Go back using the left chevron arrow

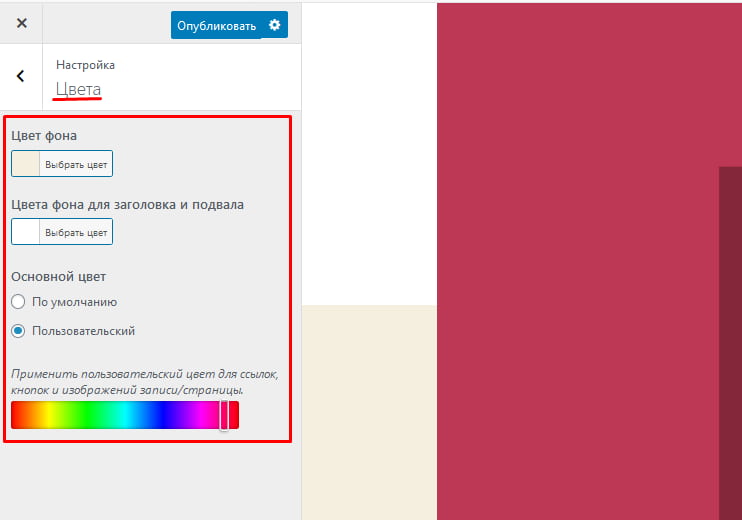pyautogui.click(x=20, y=76)
